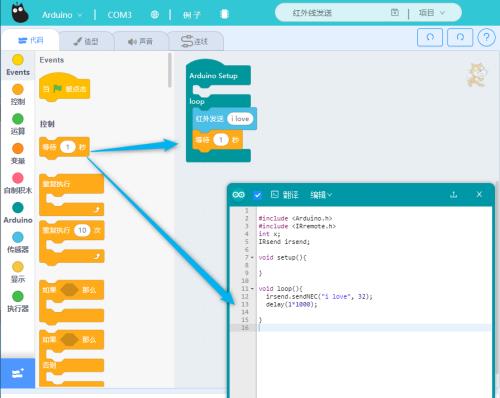The width and height of the screenshot is (500, 398).
Task: Click the Events heading in palette
Action: coord(52,60)
